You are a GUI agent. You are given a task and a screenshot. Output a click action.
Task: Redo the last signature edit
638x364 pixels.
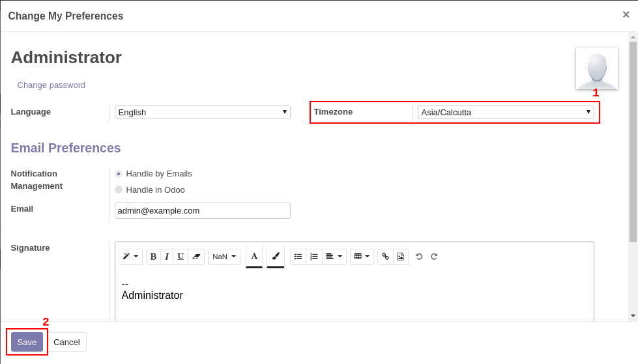[x=434, y=257]
